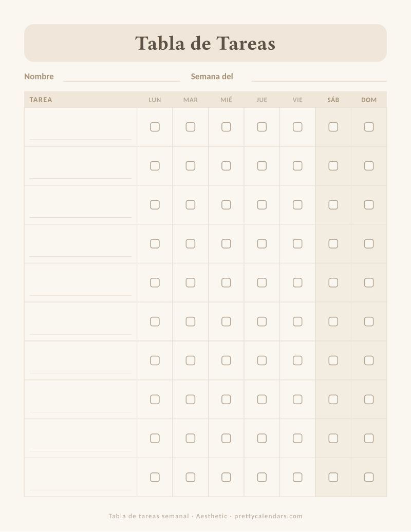This screenshot has height=532, width=411.
Task: Click the prettycalendars.com footer text
Action: 268,516
